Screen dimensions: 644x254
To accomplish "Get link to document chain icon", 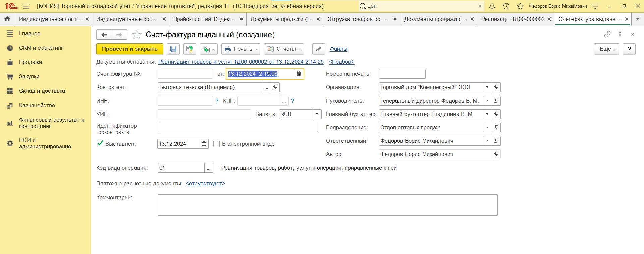I will (607, 34).
